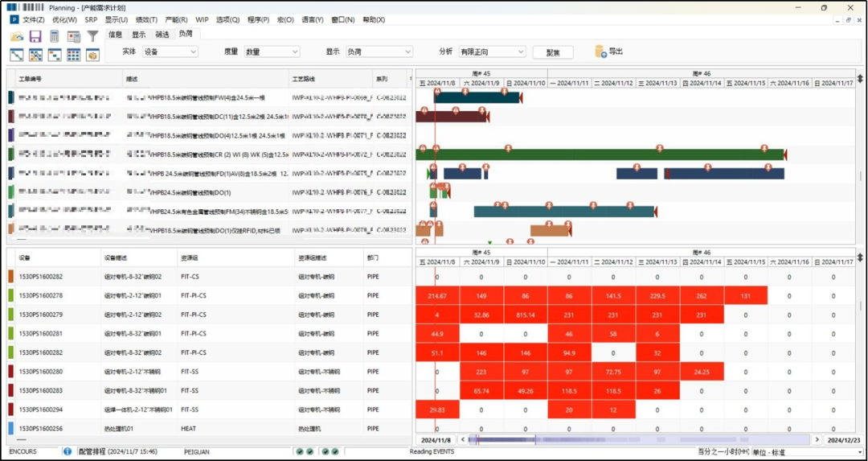This screenshot has width=868, height=461.
Task: Click the open folder icon in toolbar
Action: (x=17, y=36)
